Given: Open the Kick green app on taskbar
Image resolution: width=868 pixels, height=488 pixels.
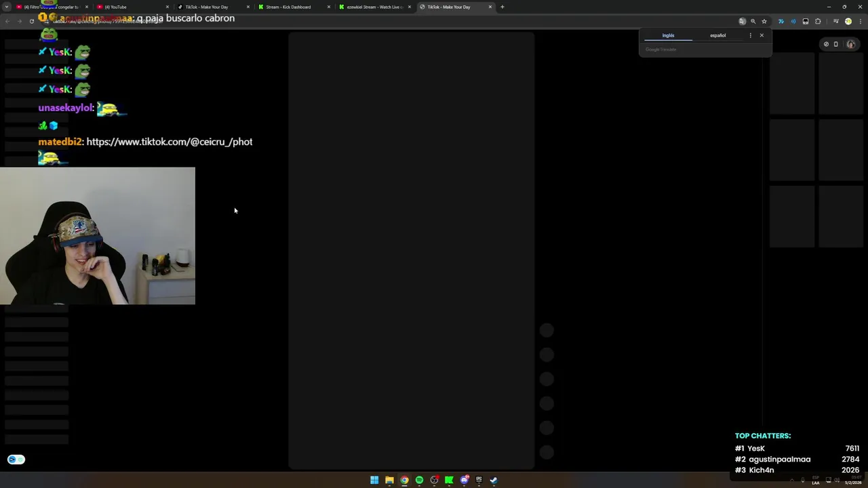Looking at the screenshot, I should point(449,480).
